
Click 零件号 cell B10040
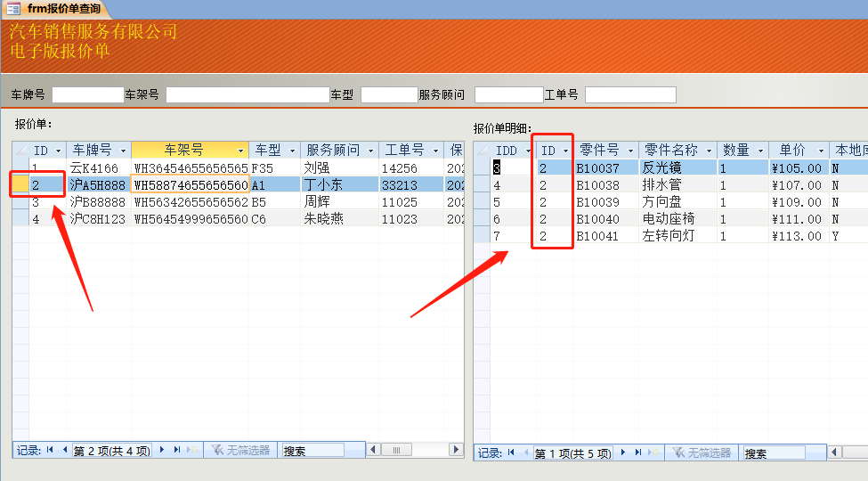point(606,219)
